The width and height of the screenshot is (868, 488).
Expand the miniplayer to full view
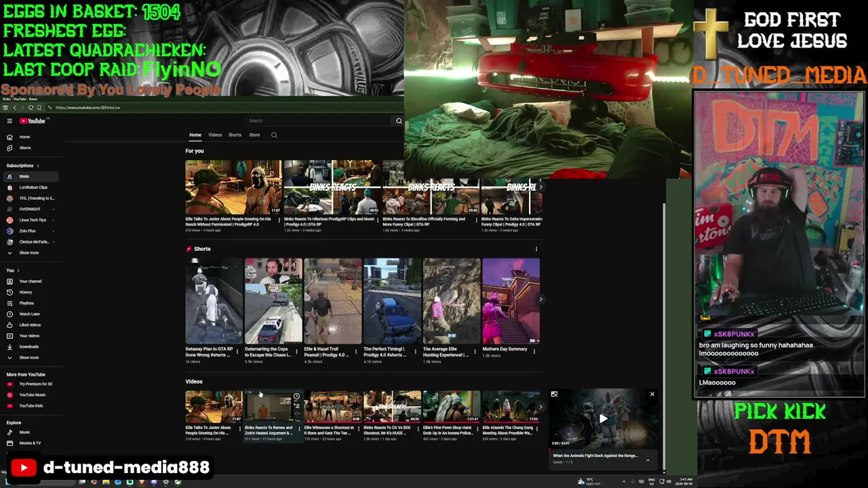554,394
